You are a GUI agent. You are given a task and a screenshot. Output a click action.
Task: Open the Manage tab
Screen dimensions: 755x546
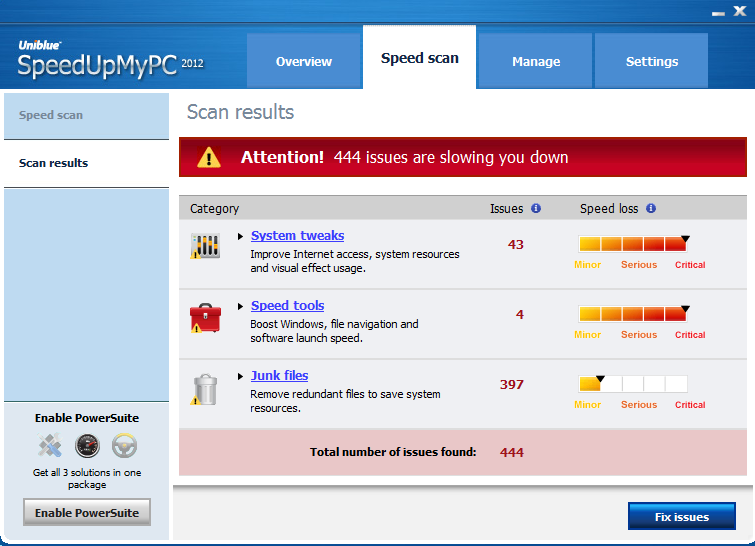point(536,61)
